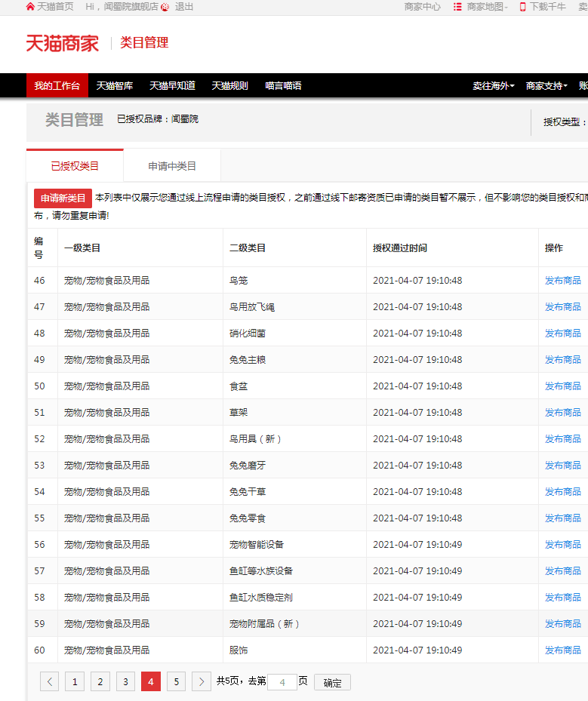588x701 pixels.
Task: Click 发布商品 for row 54 兔兔干草
Action: tap(562, 491)
